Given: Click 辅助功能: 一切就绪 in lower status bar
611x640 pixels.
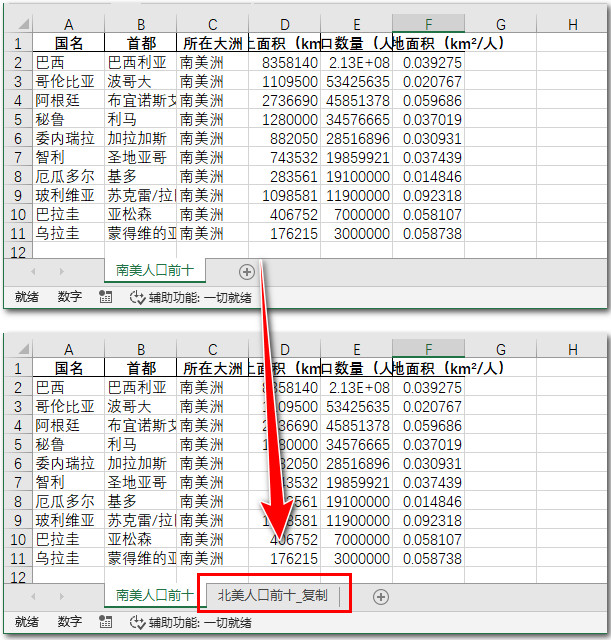Looking at the screenshot, I should click(x=200, y=623).
